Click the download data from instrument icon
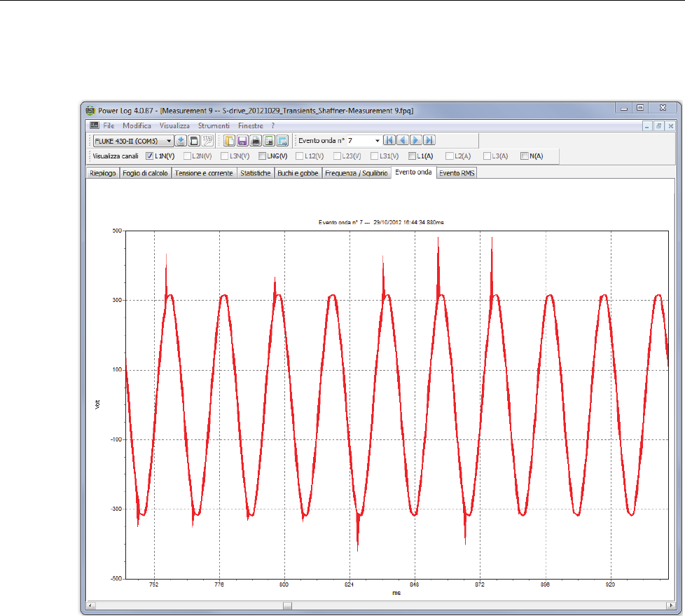685x616 pixels. (180, 141)
